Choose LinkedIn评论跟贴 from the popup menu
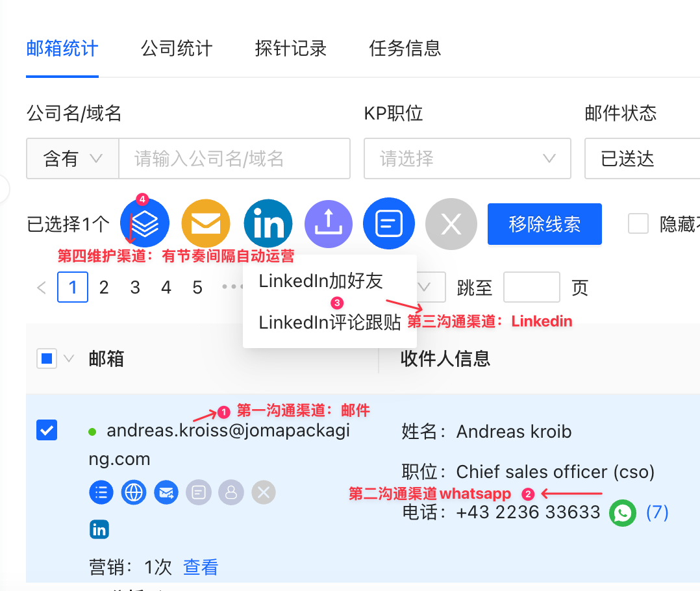This screenshot has height=591, width=700. tap(329, 322)
